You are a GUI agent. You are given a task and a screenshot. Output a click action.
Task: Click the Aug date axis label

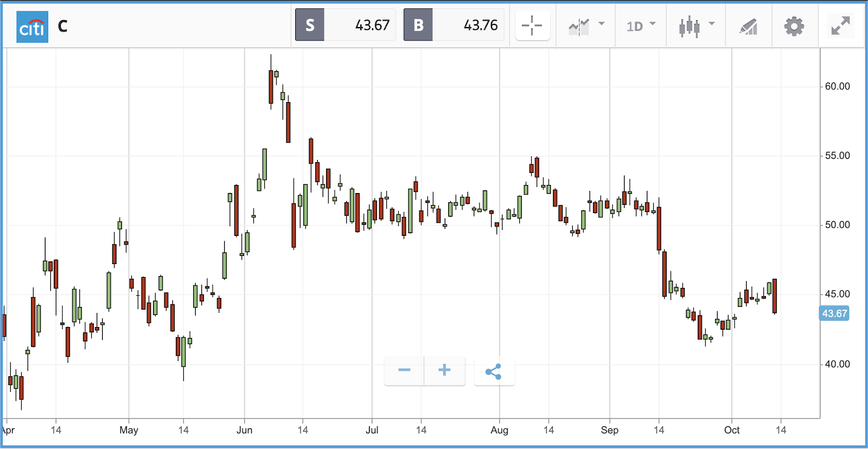[x=499, y=431]
